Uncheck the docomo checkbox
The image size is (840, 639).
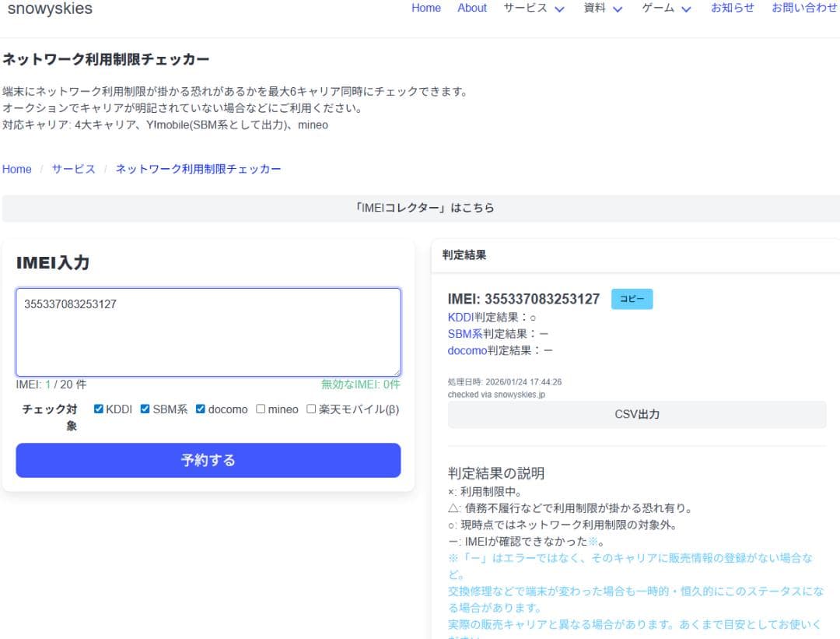pos(200,409)
